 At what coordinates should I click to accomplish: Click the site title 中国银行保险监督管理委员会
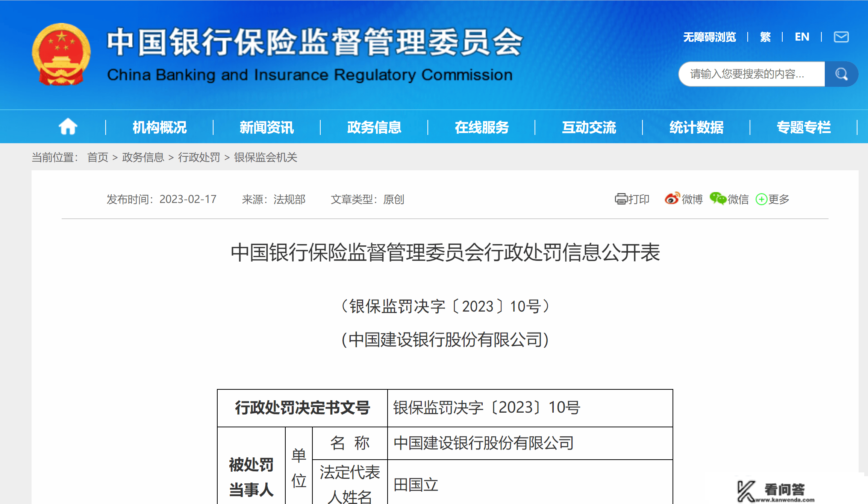[x=315, y=42]
